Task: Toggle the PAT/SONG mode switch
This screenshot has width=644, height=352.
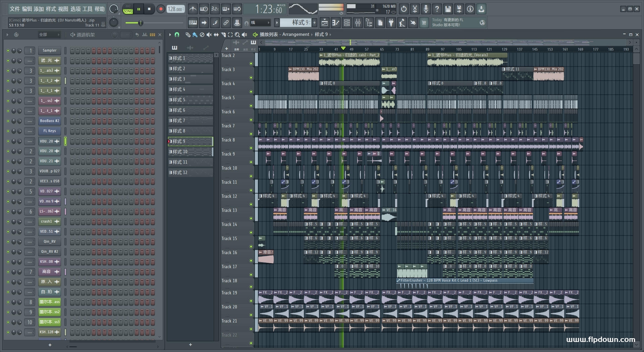Action: click(128, 9)
